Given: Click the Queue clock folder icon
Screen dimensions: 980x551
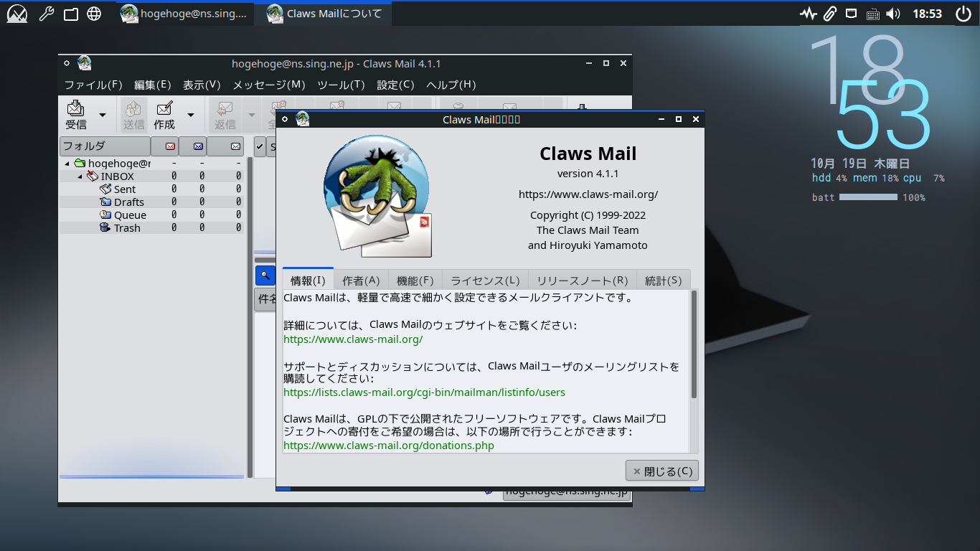Looking at the screenshot, I should 105,215.
